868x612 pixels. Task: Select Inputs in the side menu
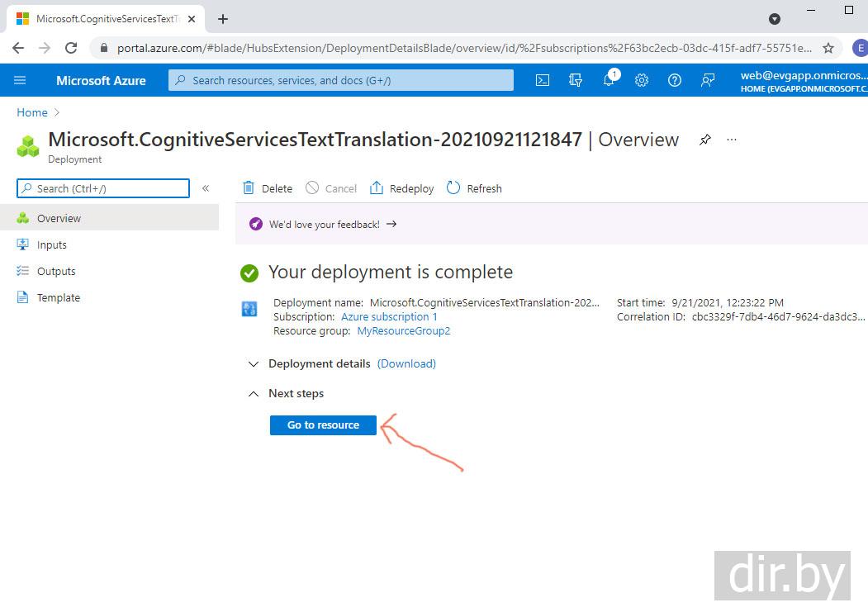(51, 244)
